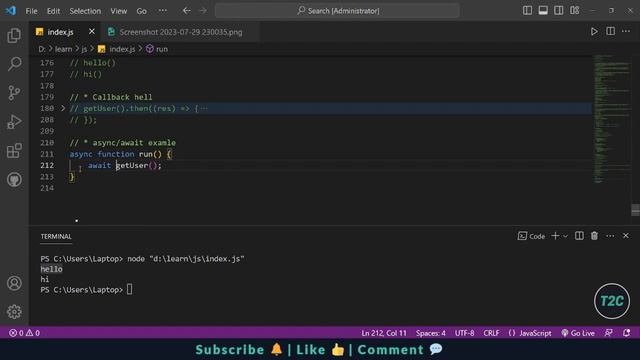Toggle the secondary side bar layout icon
640x360 pixels.
559,11
